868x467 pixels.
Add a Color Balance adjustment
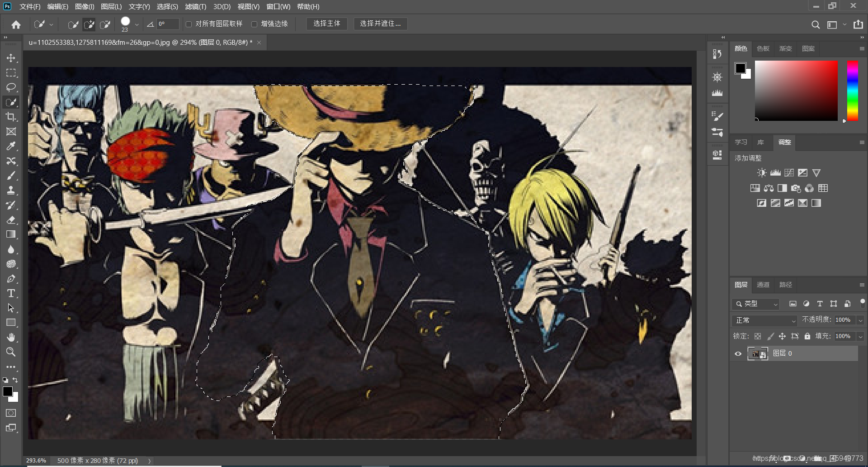pos(769,188)
